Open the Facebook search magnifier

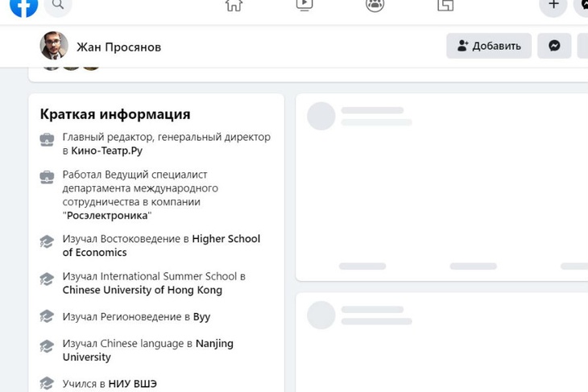tap(58, 6)
